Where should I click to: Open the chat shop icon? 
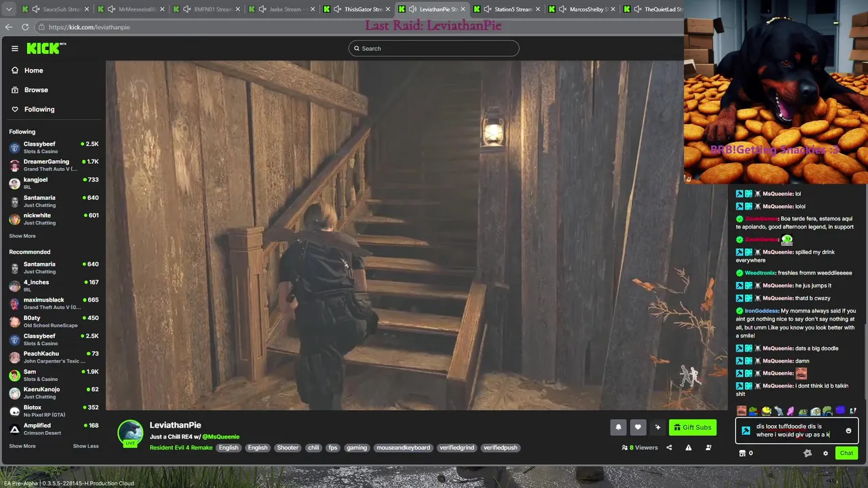point(742,453)
